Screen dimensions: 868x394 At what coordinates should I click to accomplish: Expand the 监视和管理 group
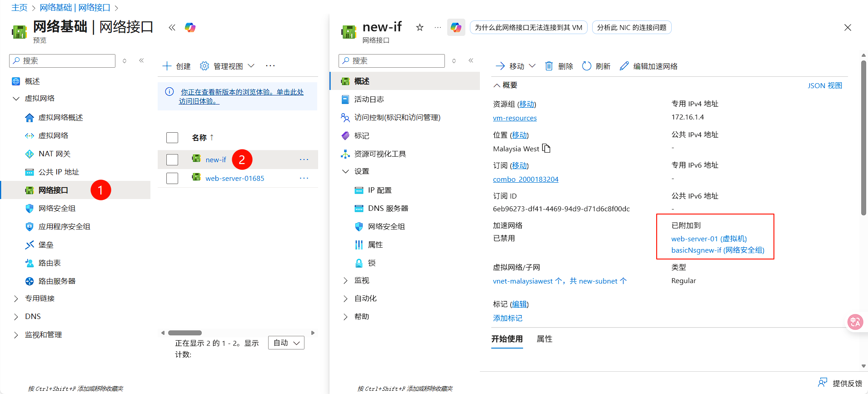(x=16, y=334)
